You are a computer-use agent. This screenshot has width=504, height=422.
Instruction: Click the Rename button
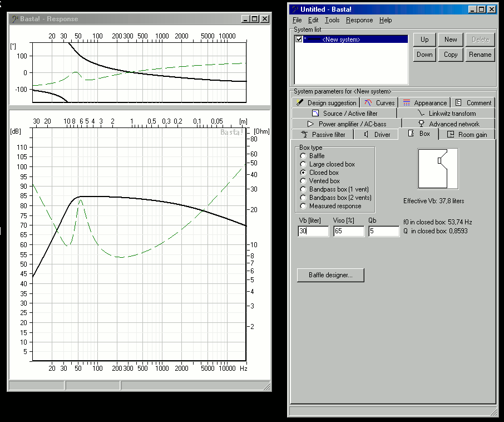(x=480, y=55)
